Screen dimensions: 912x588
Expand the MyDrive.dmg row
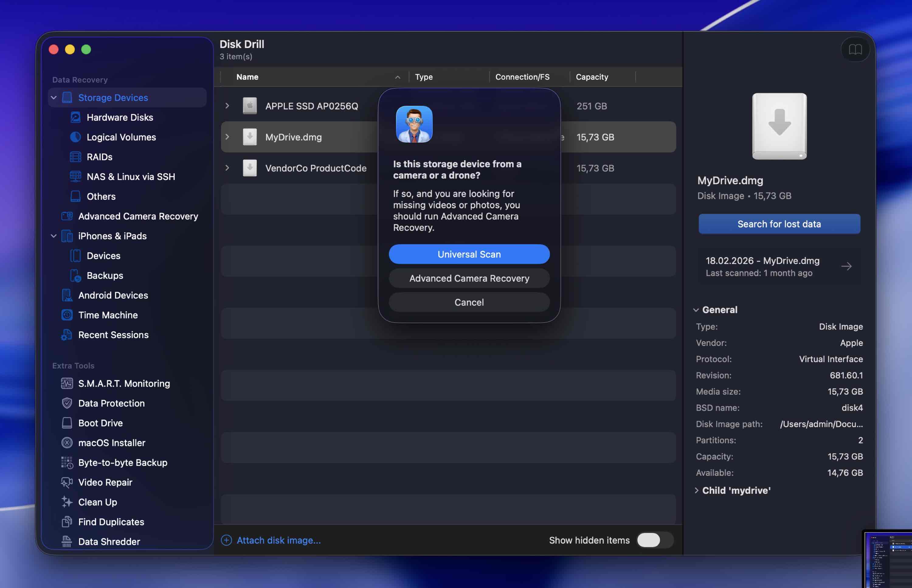coord(227,137)
